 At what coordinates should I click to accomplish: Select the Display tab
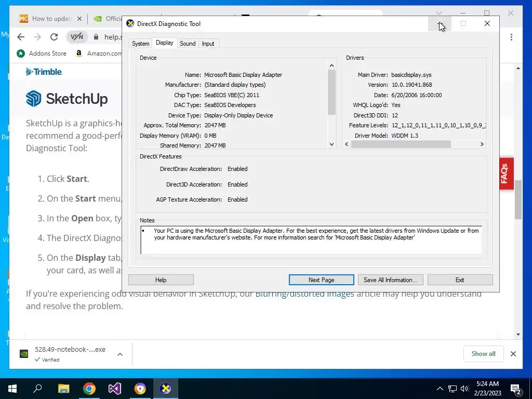point(165,43)
